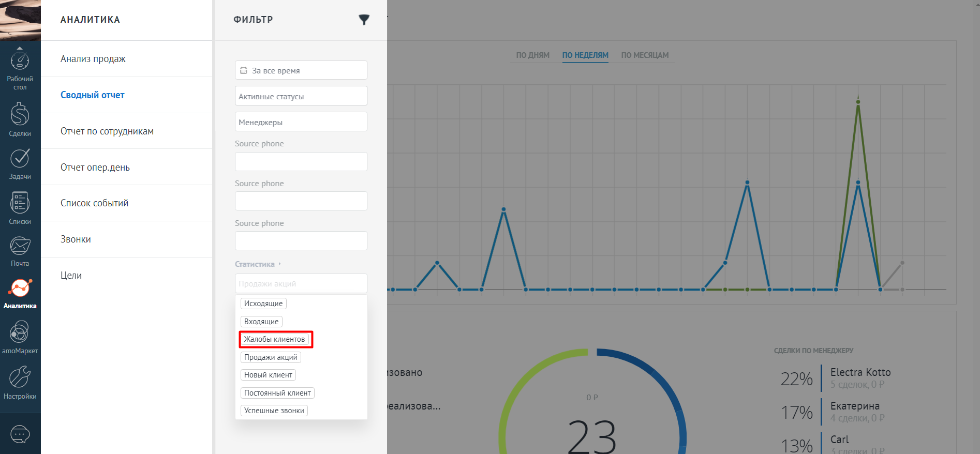The width and height of the screenshot is (980, 454).
Task: Expand the Менеджеры dropdown
Action: tap(301, 122)
